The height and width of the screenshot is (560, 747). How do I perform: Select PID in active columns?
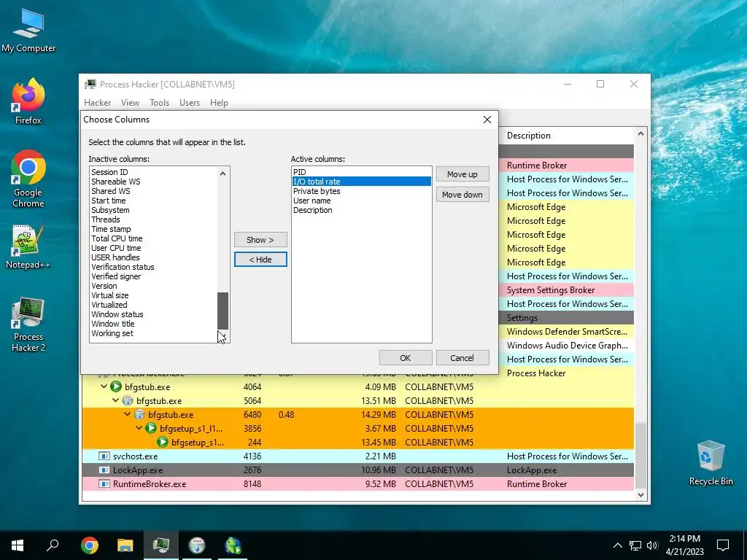pyautogui.click(x=361, y=172)
